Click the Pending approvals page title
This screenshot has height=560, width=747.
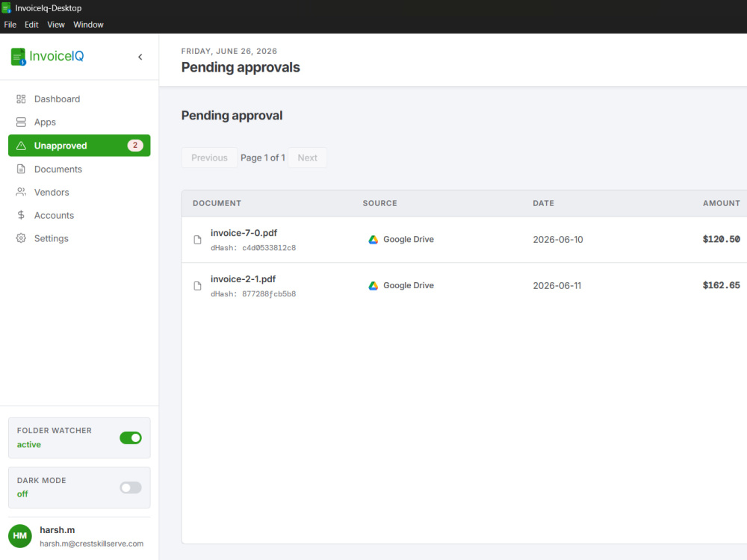[241, 67]
